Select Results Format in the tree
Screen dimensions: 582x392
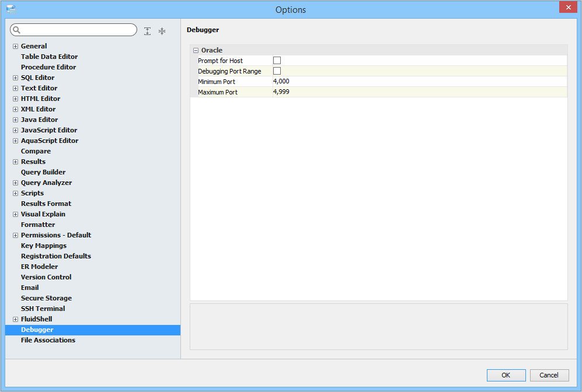point(46,204)
